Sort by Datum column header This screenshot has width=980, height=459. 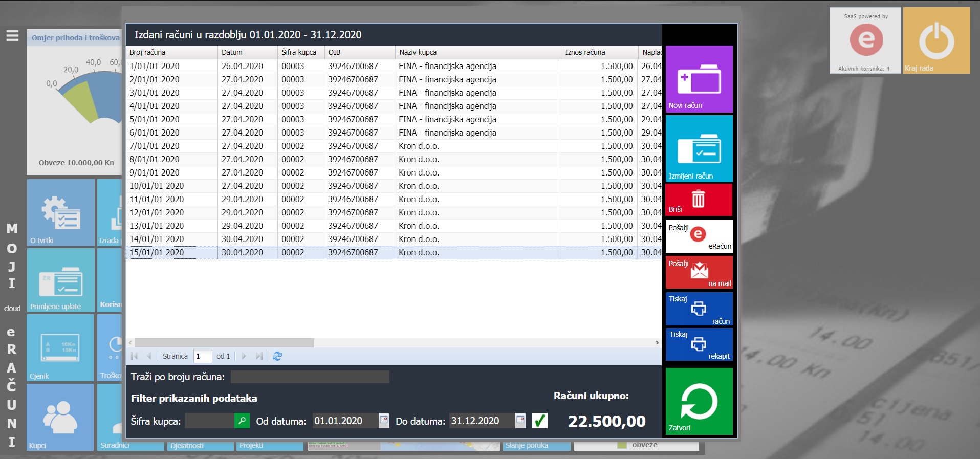tap(248, 52)
